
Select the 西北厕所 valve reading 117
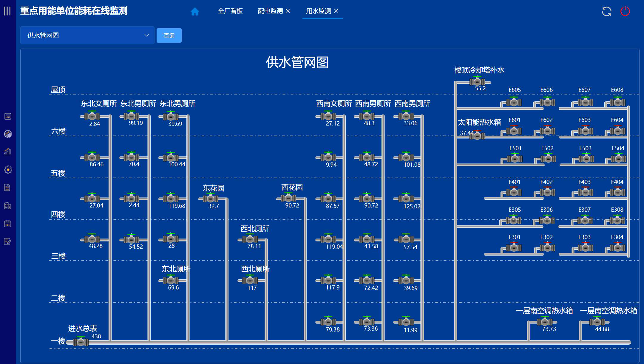250,280
